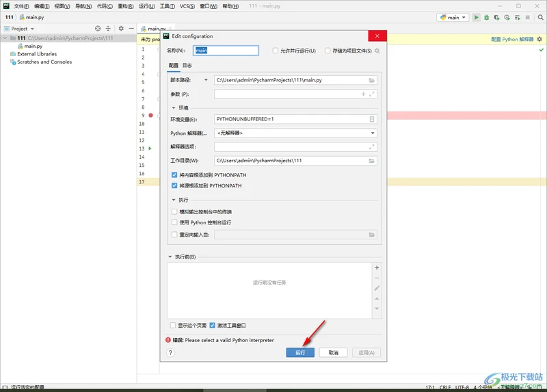The height and width of the screenshot is (392, 547).
Task: Open Project panel settings gear
Action: pyautogui.click(x=121, y=29)
